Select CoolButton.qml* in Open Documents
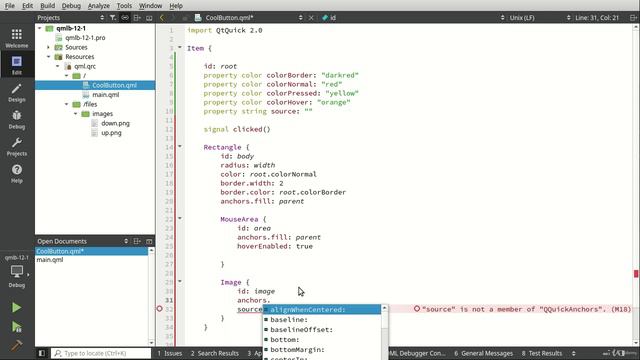This screenshot has height=360, width=640. click(x=91, y=251)
